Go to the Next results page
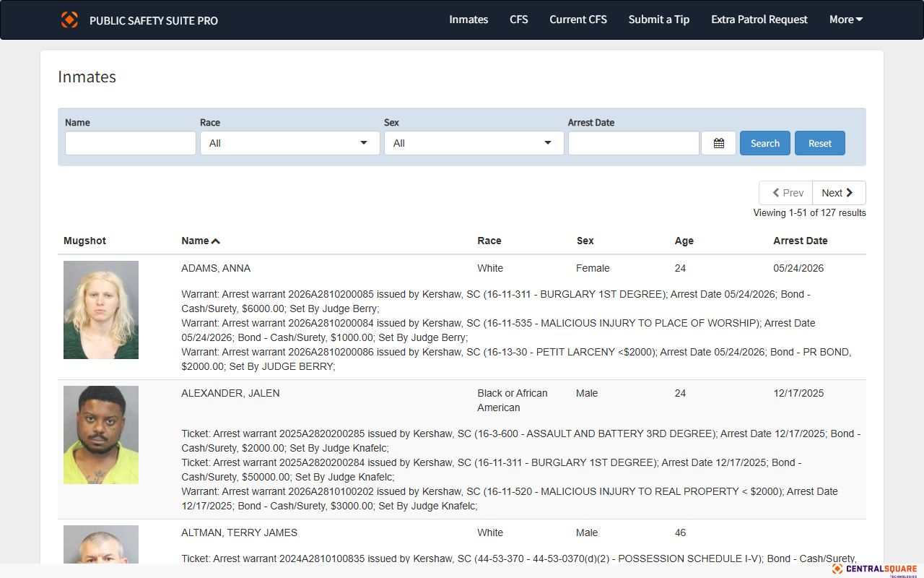This screenshot has height=578, width=924. pos(839,193)
